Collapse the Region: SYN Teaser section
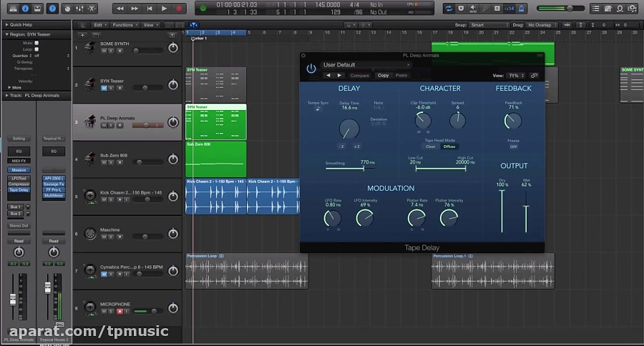The width and height of the screenshot is (644, 346). click(6, 34)
